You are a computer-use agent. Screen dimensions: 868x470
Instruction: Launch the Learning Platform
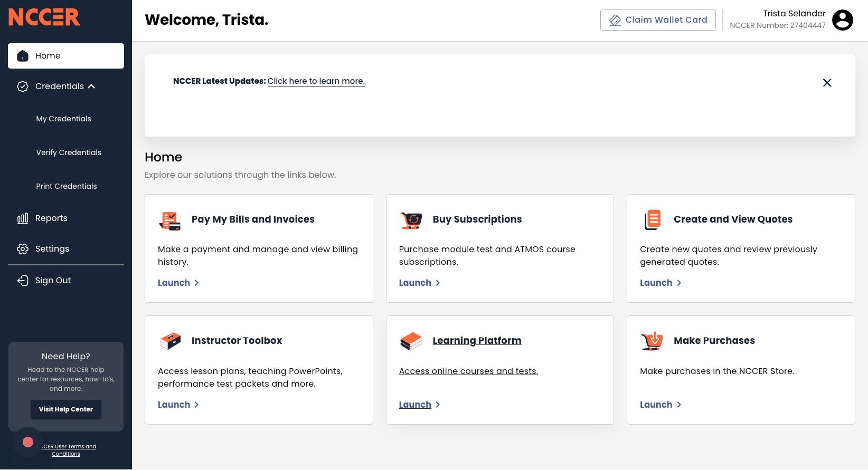419,405
